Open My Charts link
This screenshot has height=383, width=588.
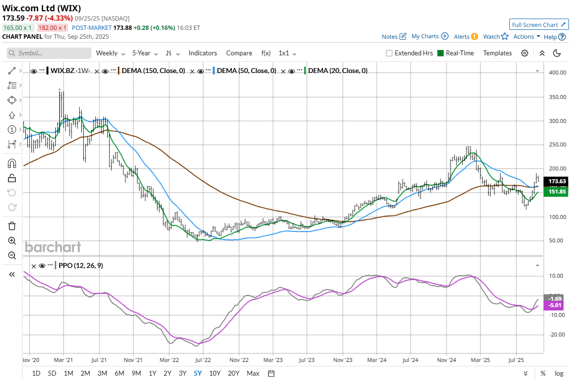pyautogui.click(x=430, y=36)
